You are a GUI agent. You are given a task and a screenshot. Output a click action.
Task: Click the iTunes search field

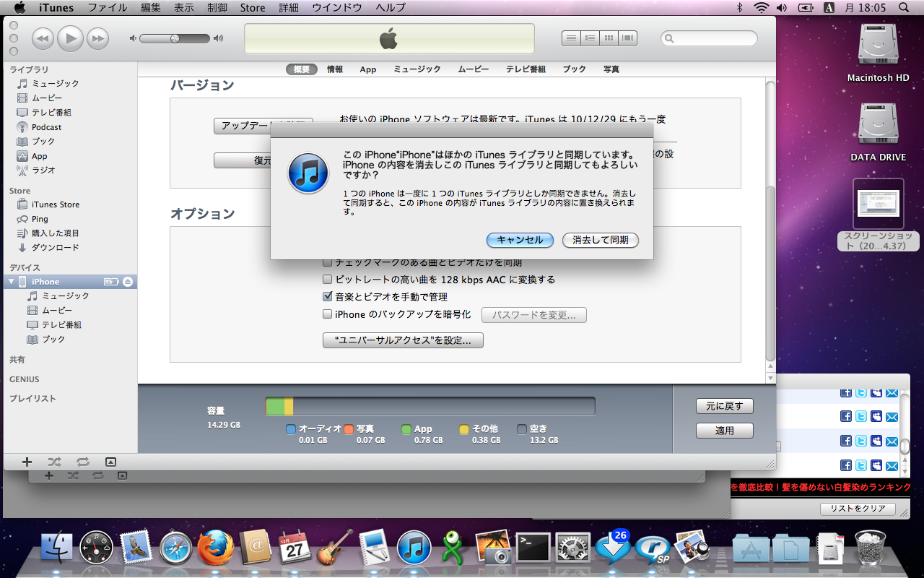pos(709,38)
